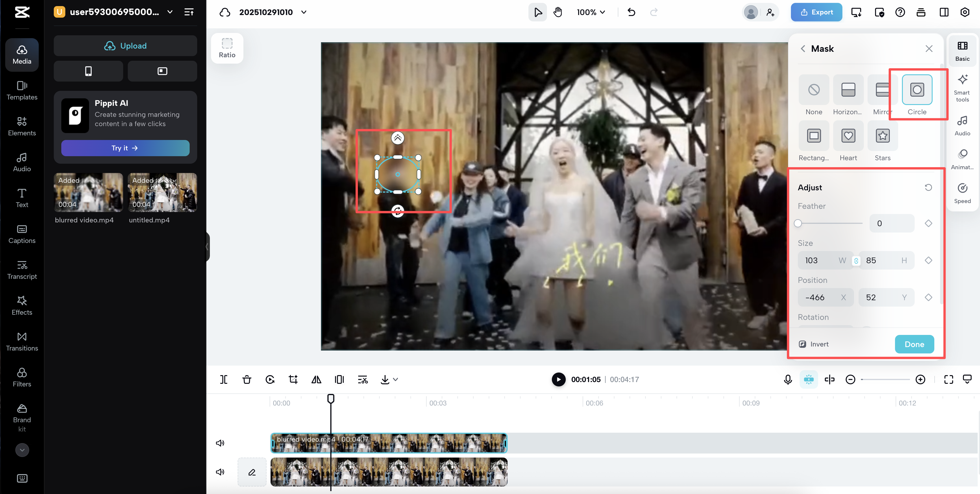Select the hand pan tool

558,12
